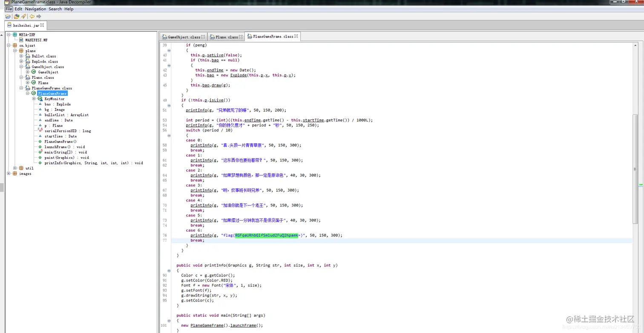Click the util package icon
Viewport: 644px width, 333px height.
pyautogui.click(x=21, y=168)
